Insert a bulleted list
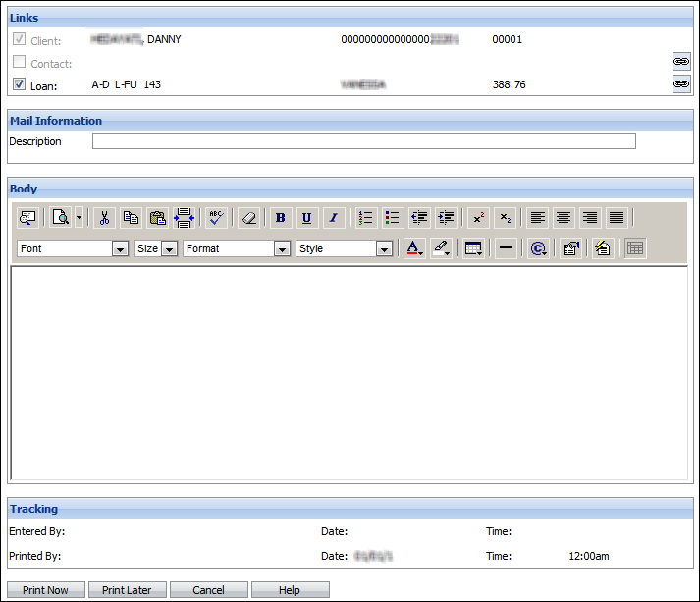The height and width of the screenshot is (602, 700). pyautogui.click(x=393, y=218)
